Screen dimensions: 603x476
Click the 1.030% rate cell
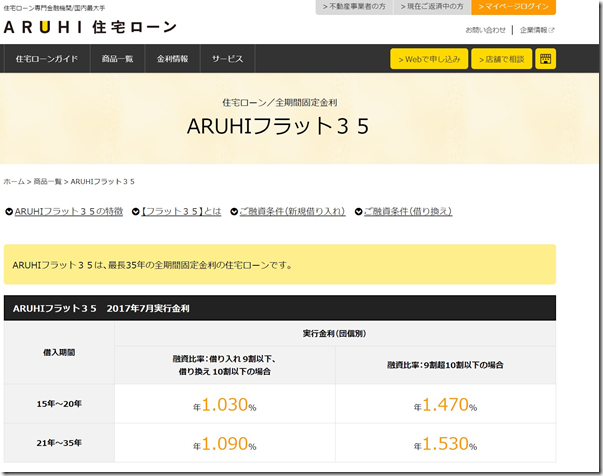click(225, 404)
